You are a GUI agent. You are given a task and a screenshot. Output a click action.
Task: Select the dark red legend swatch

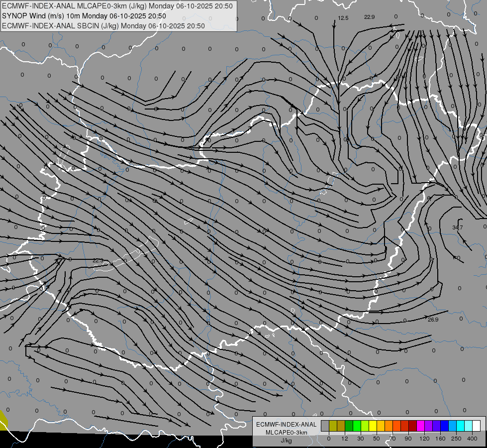point(412,426)
